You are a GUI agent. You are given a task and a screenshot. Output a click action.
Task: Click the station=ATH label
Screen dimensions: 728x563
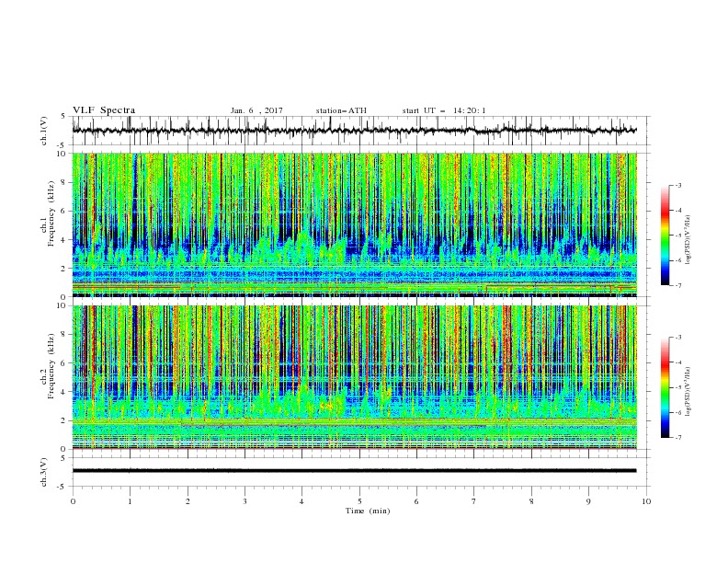click(x=341, y=110)
